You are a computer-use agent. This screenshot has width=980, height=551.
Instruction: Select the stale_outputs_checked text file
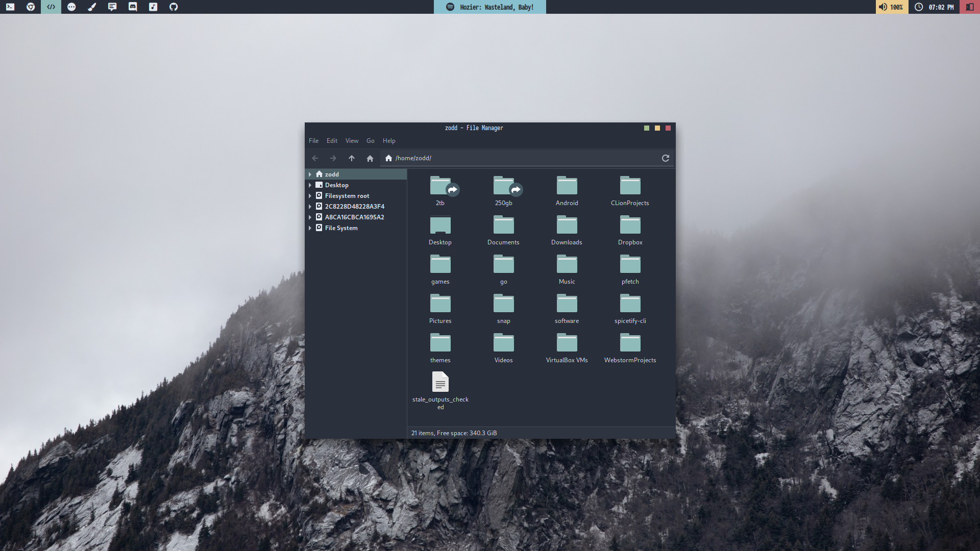[440, 383]
